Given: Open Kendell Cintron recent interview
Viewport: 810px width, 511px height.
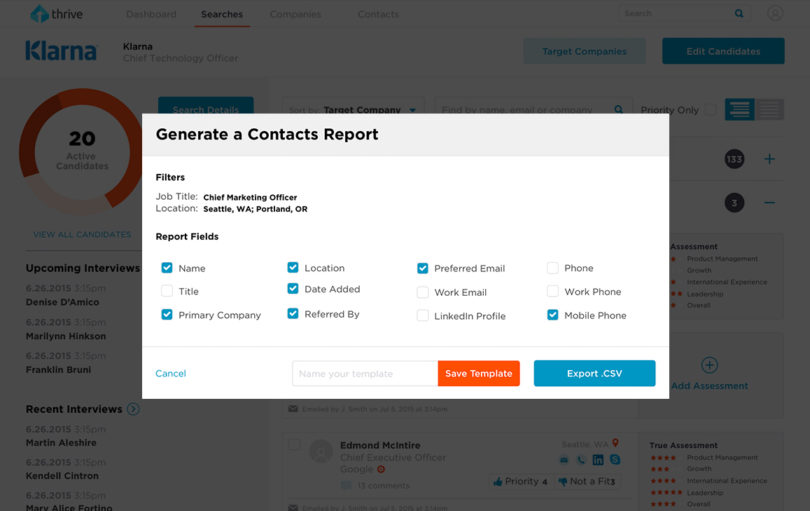Looking at the screenshot, I should tap(62, 476).
